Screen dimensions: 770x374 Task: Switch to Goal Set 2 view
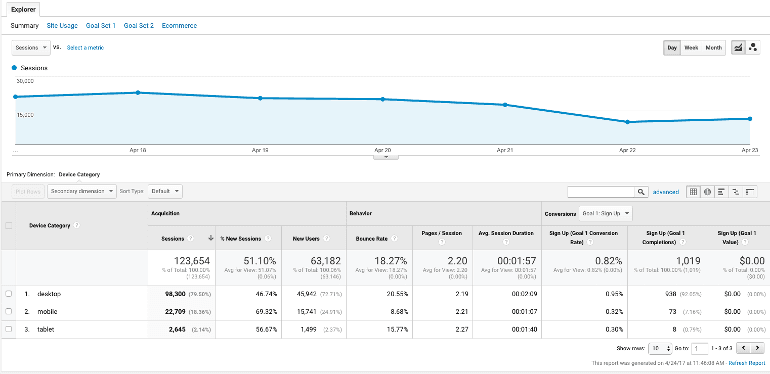click(x=139, y=26)
